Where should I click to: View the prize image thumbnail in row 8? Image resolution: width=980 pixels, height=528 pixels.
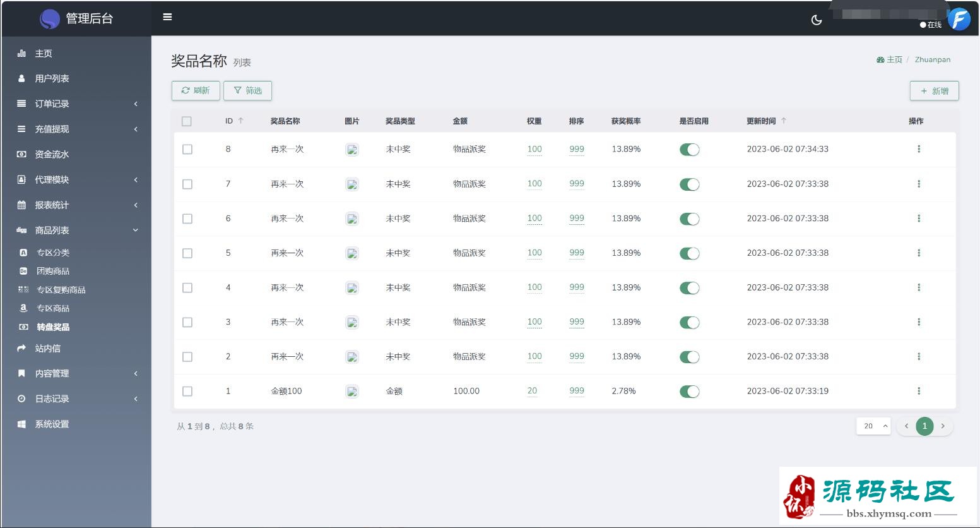(352, 150)
